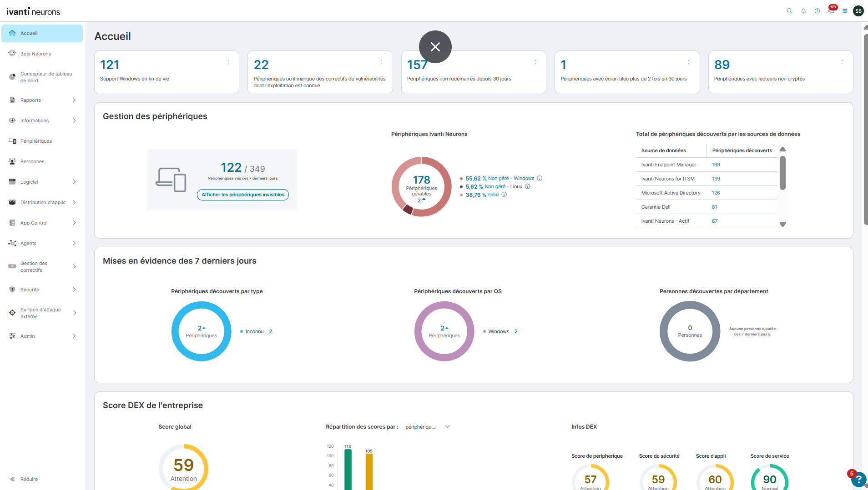Click the 114 green bar in score chart
This screenshot has width=868, height=490.
[x=348, y=470]
